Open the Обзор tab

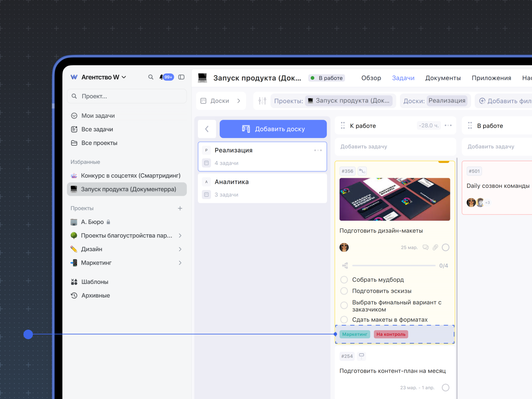(x=371, y=78)
